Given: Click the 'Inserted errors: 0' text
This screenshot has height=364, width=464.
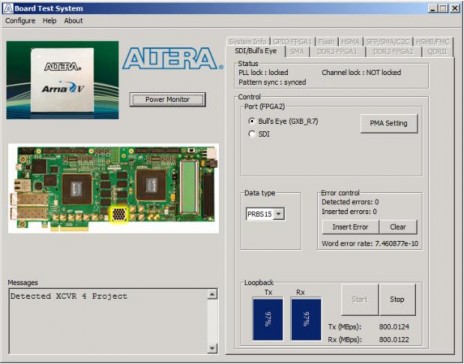Looking at the screenshot, I should [x=349, y=212].
